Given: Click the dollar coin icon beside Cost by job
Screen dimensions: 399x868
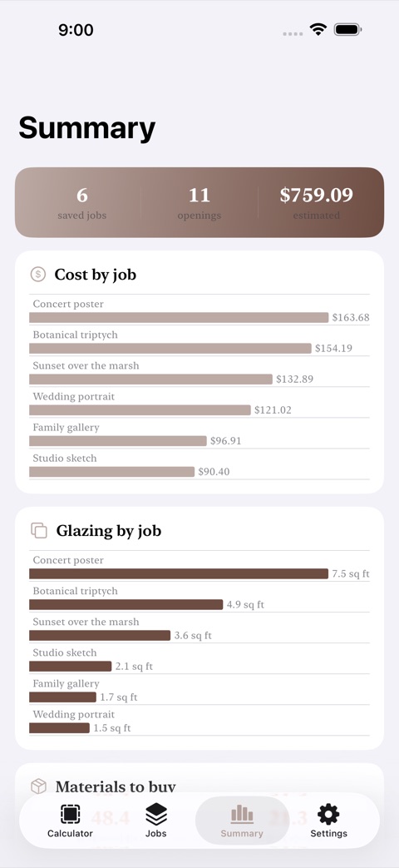Looking at the screenshot, I should [38, 274].
